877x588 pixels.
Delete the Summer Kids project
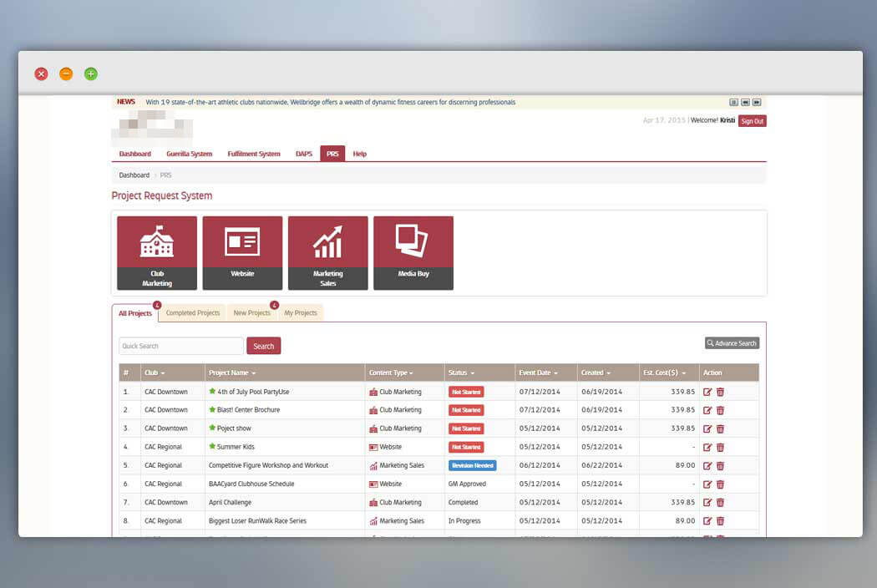tap(720, 448)
